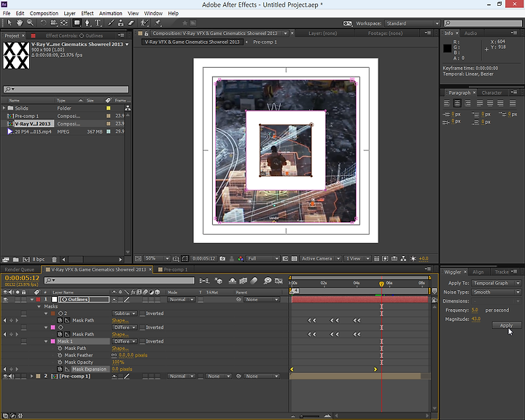This screenshot has width=525, height=420.
Task: Select the Rectangle mask tool
Action: click(x=77, y=23)
